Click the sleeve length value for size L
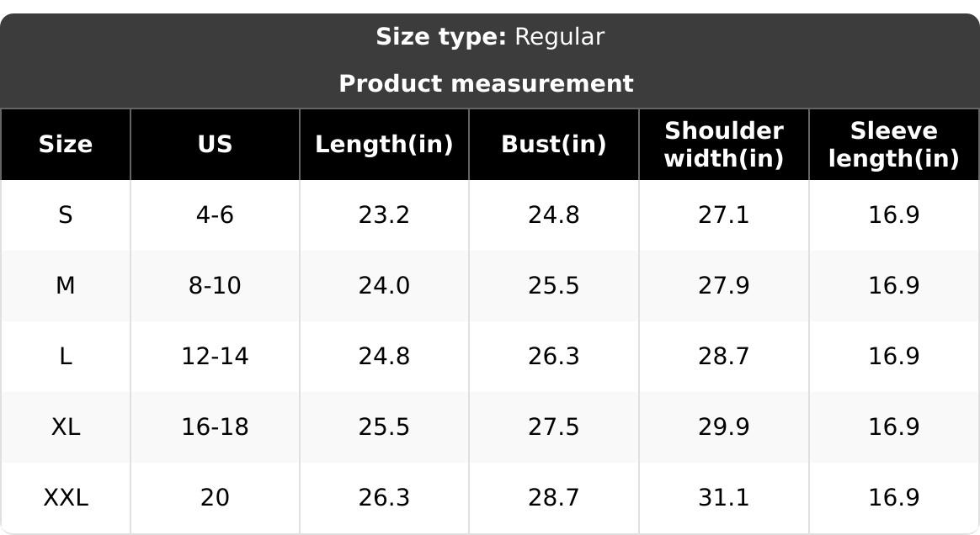Viewport: 980px width, 535px height. pyautogui.click(x=893, y=357)
